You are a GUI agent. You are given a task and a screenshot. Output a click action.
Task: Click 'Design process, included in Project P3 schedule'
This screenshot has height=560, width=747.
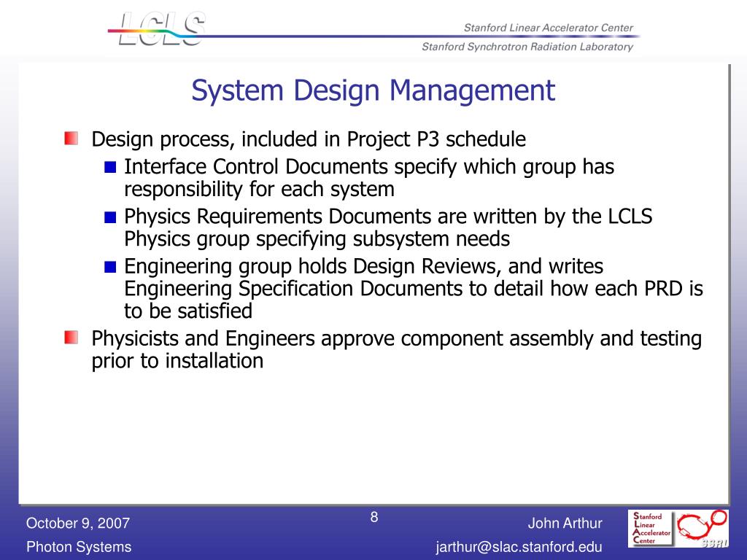(x=309, y=139)
